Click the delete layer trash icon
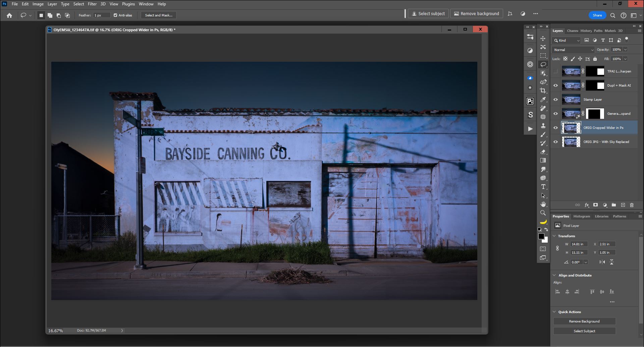Viewport: 644px width, 347px height. click(632, 205)
